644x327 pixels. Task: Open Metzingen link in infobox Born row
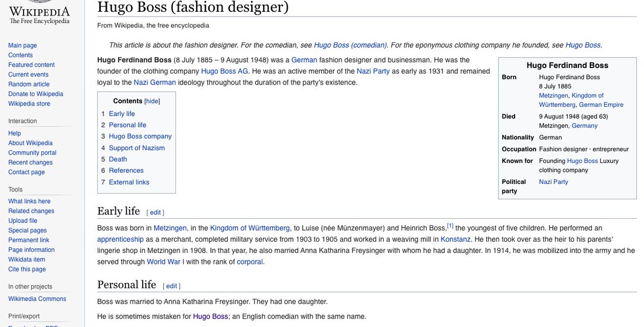click(x=553, y=95)
